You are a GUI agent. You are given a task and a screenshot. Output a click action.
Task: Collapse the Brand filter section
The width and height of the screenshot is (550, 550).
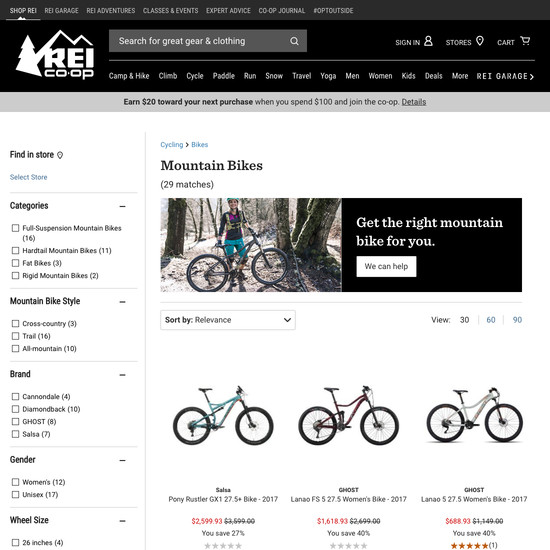point(122,375)
